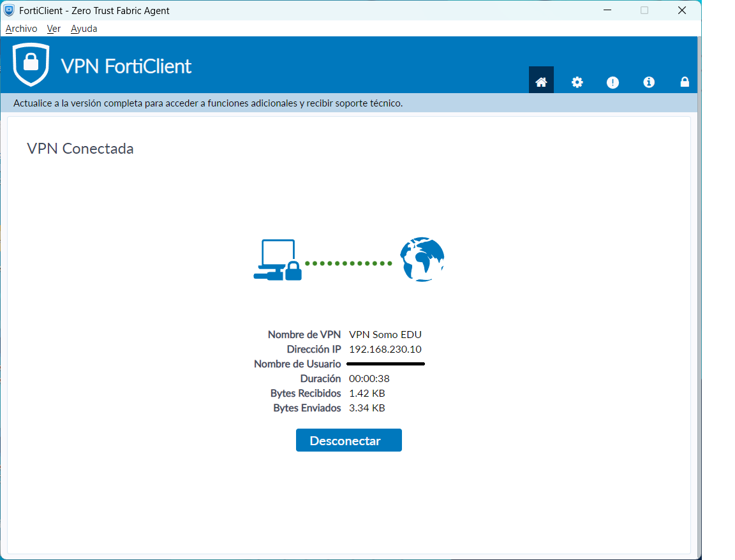
Task: Click the padlock icon in the toolbar
Action: pyautogui.click(x=685, y=82)
